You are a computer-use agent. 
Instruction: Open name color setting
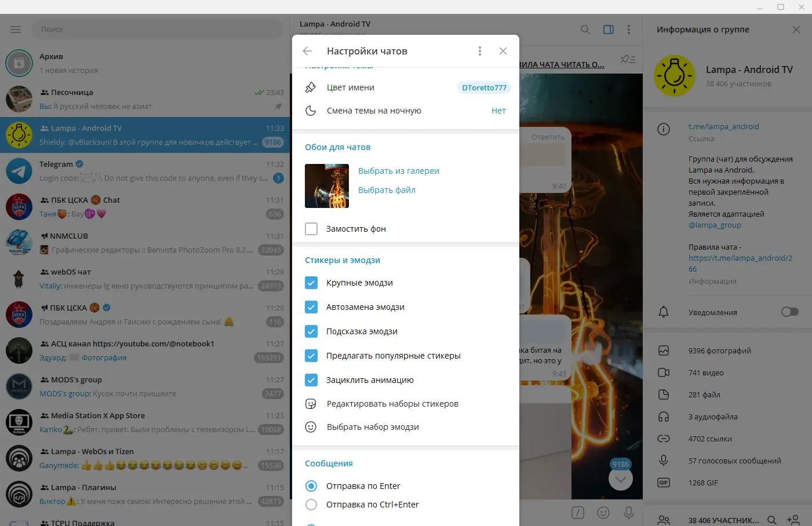[x=406, y=87]
